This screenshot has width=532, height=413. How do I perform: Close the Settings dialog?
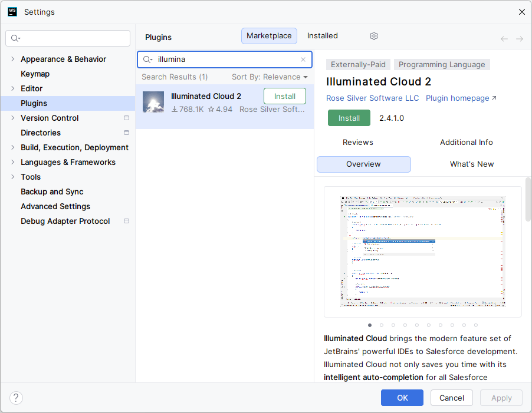[522, 12]
